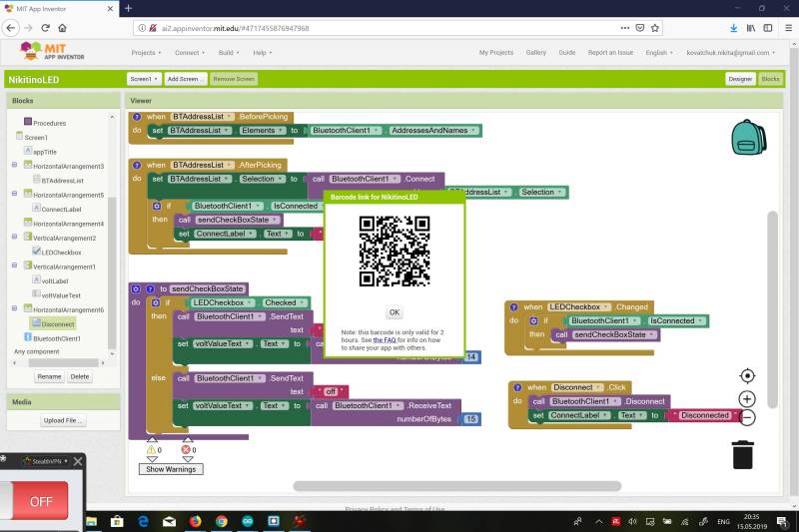
Task: Open the Connect menu
Action: point(190,53)
